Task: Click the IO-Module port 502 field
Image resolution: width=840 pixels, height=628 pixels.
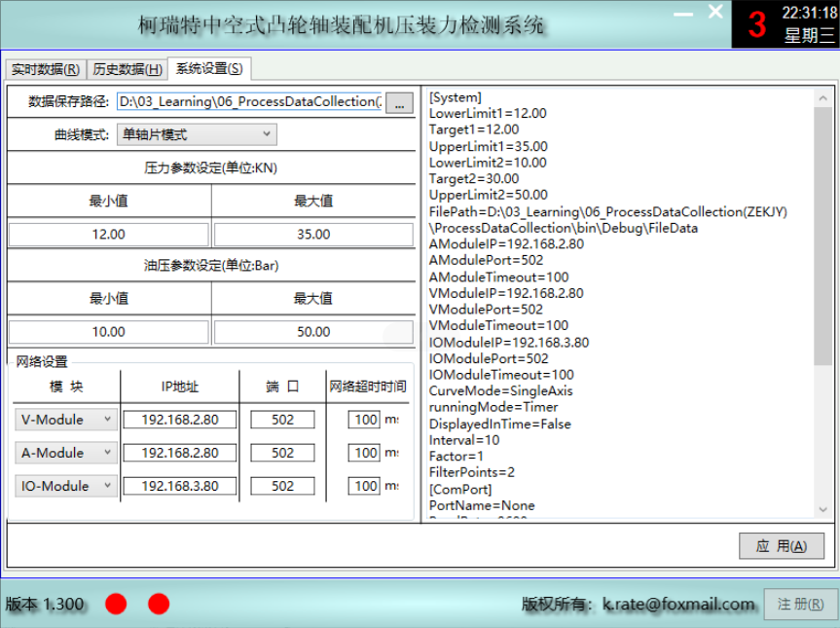Action: coord(282,486)
